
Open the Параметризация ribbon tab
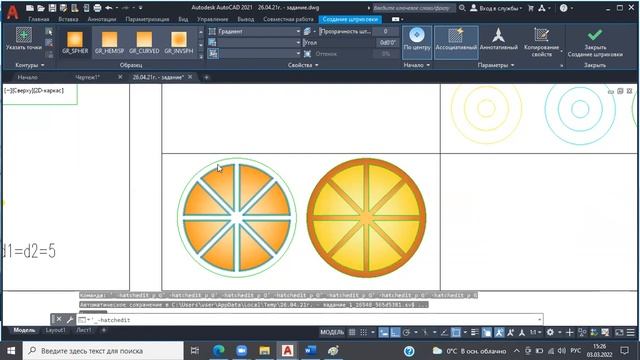tap(147, 19)
